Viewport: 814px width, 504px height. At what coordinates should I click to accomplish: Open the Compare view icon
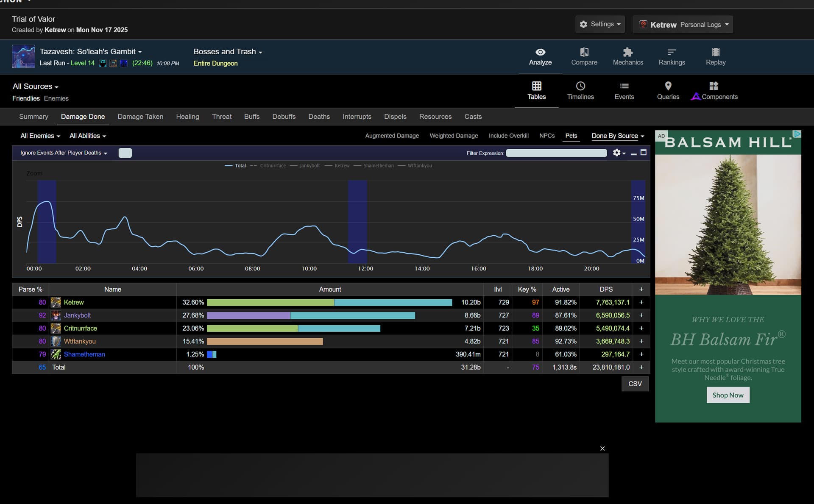(x=584, y=53)
